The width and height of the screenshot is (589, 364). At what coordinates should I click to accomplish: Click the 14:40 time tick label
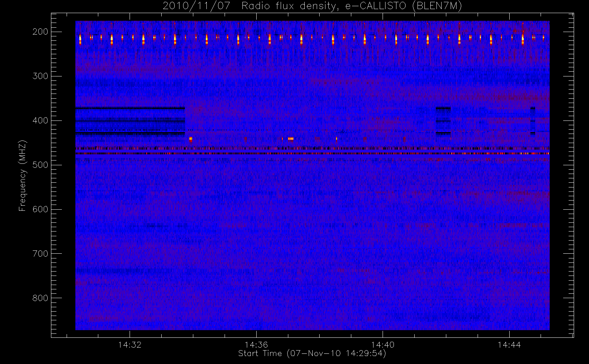coord(383,345)
